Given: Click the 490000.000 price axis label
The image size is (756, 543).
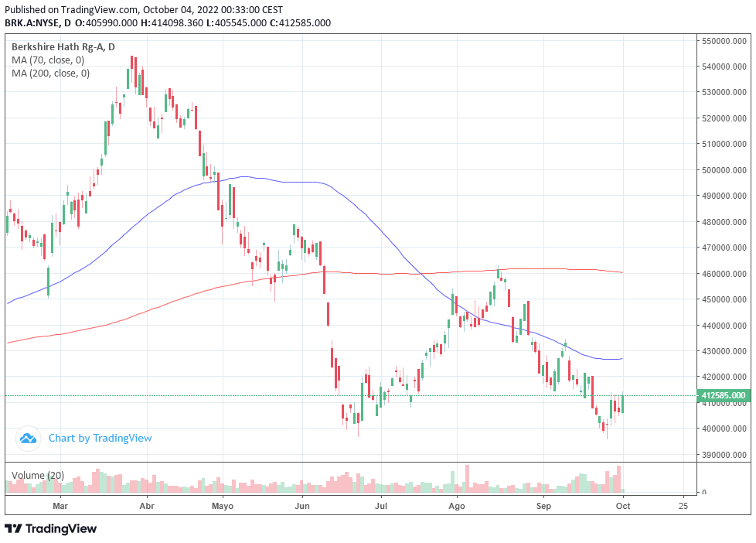Looking at the screenshot, I should (724, 196).
